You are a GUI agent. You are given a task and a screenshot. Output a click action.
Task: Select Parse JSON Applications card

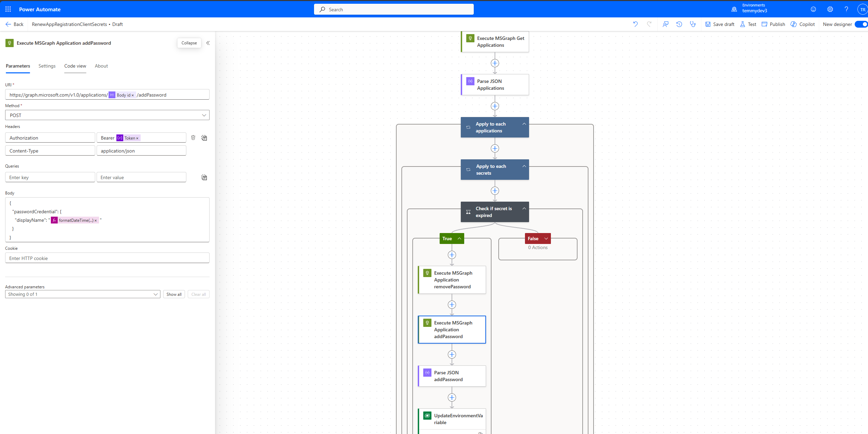click(495, 85)
